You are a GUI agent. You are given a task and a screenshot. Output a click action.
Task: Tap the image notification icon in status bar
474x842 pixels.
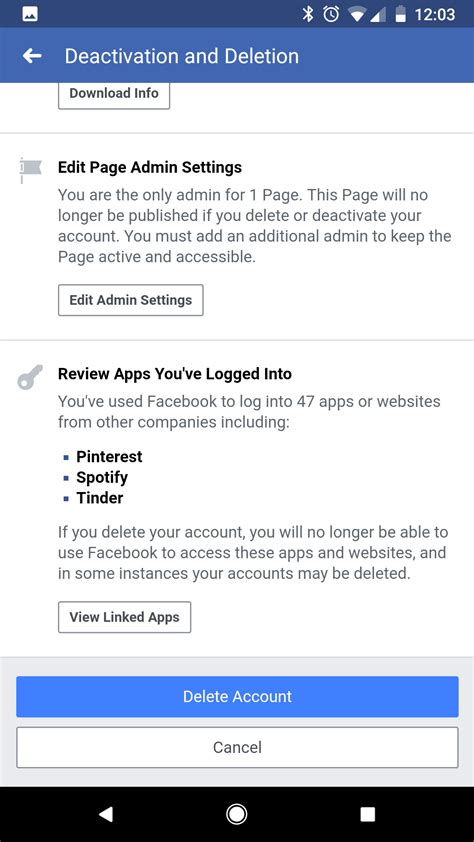30,14
